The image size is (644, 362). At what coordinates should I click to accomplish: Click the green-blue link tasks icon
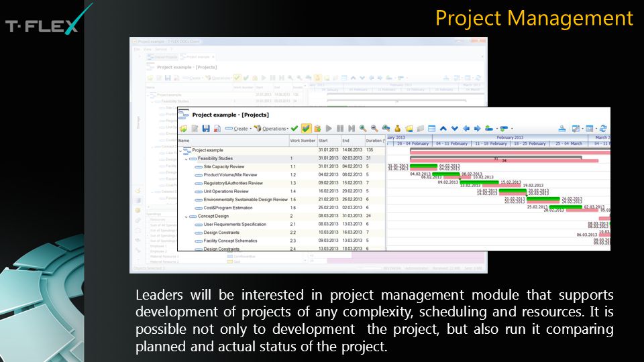[489, 129]
